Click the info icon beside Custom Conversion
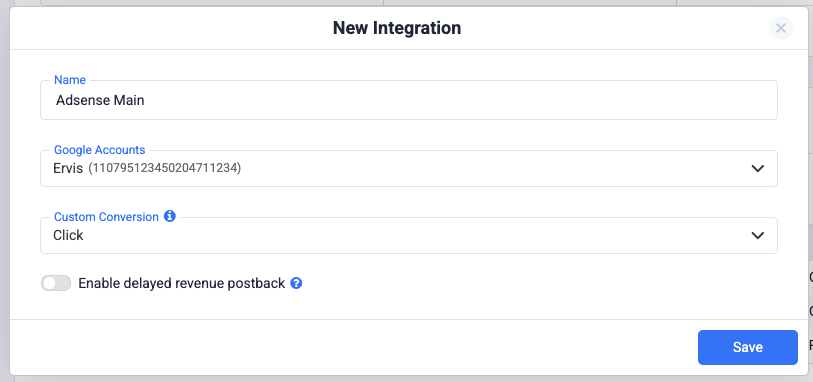813x382 pixels. tap(170, 216)
